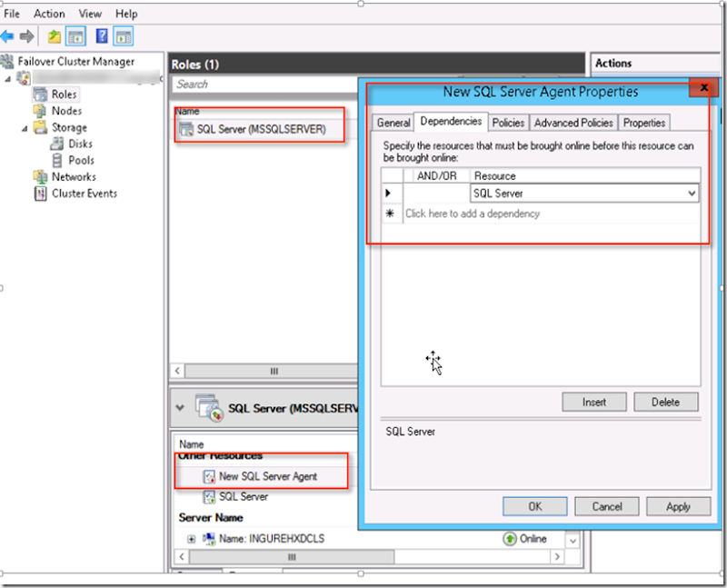Image resolution: width=727 pixels, height=588 pixels.
Task: Click the Forward arrow toolbar icon
Action: [27, 36]
